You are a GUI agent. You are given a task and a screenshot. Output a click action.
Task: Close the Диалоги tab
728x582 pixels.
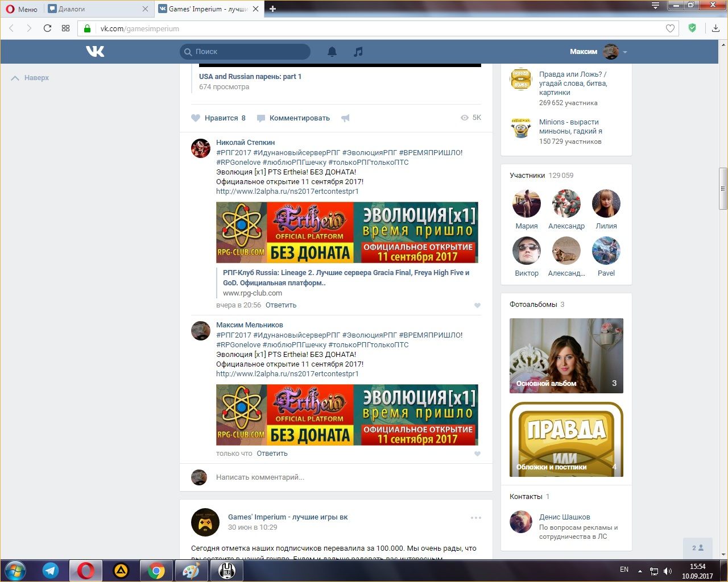[x=145, y=9]
